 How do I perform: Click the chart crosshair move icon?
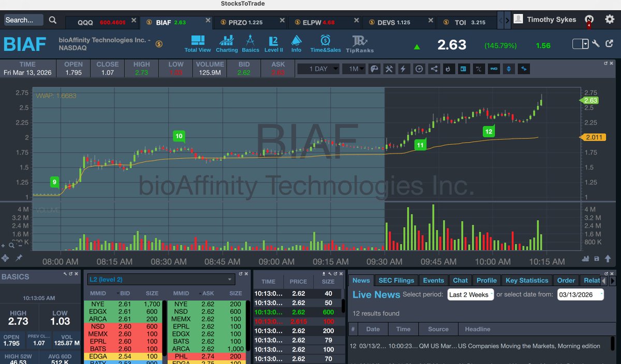(5, 257)
